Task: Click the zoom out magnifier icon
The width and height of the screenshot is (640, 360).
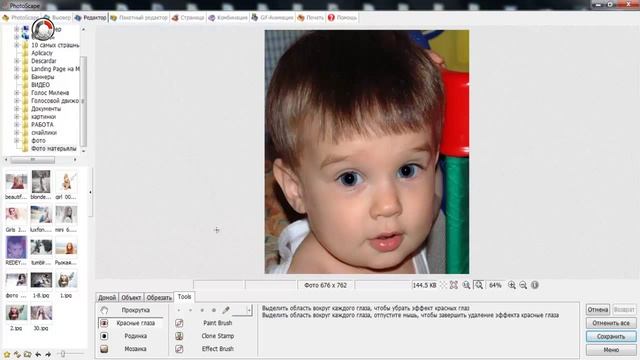Action: [523, 285]
